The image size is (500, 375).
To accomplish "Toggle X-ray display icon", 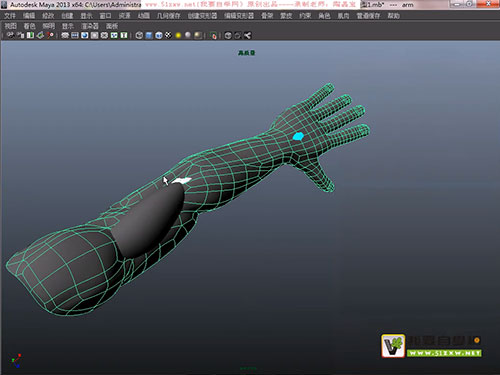I will click(x=228, y=35).
